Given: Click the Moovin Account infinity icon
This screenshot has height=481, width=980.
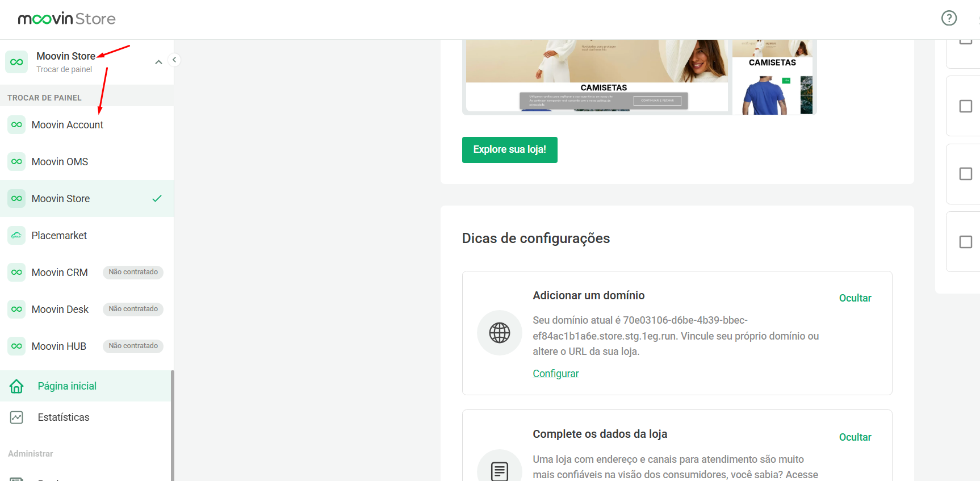Looking at the screenshot, I should 16,124.
